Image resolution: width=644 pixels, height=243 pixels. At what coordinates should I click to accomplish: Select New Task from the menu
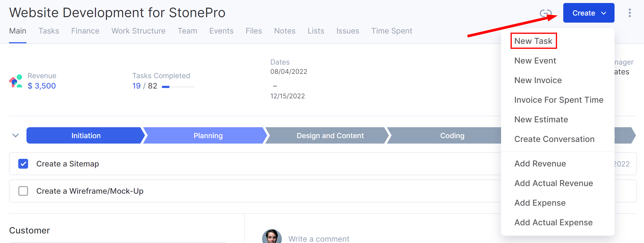pyautogui.click(x=533, y=41)
